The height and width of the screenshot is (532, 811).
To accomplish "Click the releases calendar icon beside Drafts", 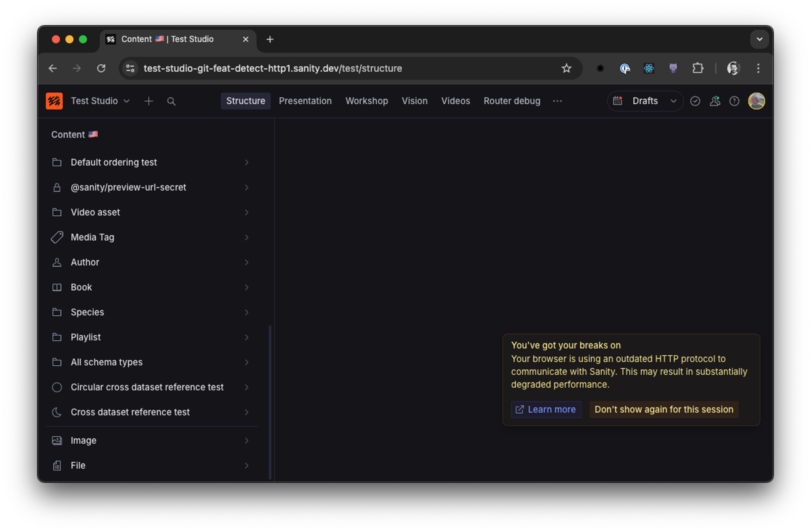I will coord(618,101).
